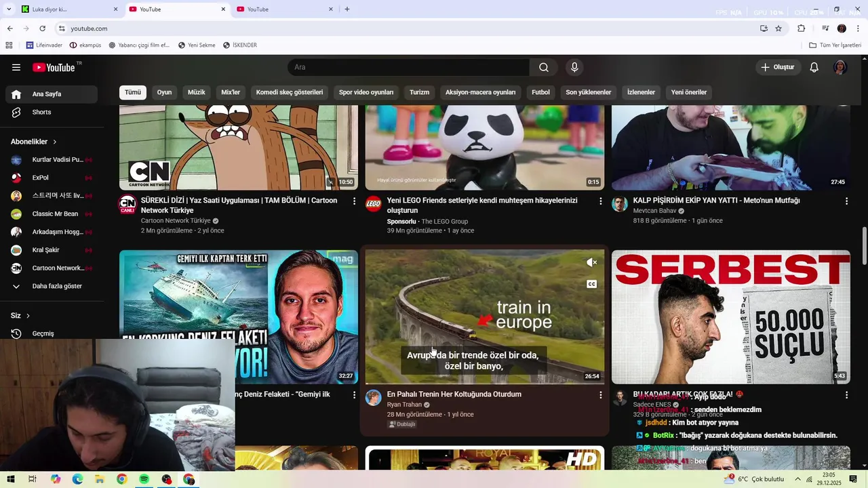Viewport: 868px width, 488px height.
Task: Select Son yüklenenler chip
Action: (x=589, y=92)
